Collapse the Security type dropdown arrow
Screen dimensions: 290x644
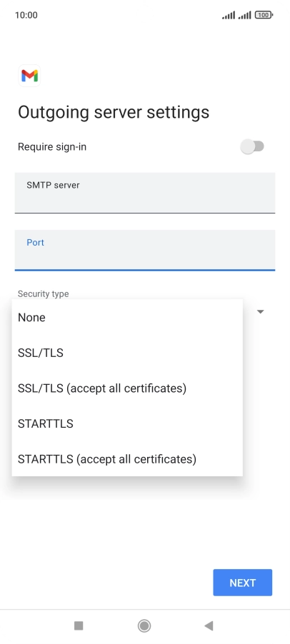coord(260,312)
